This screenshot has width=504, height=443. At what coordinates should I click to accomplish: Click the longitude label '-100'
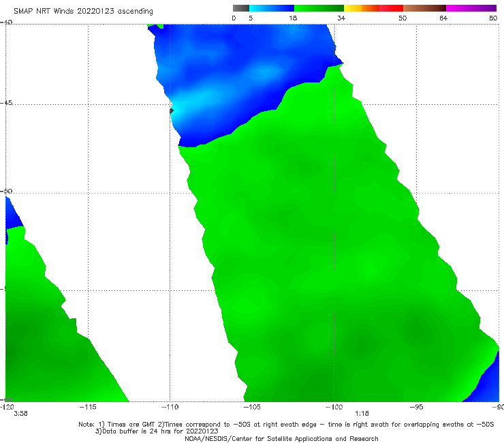click(334, 407)
